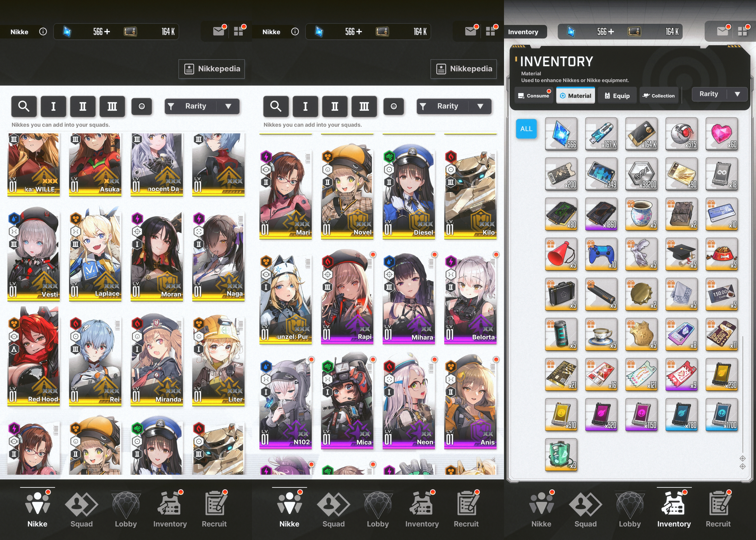Go to Squad tab in left bottom bar
Image resolution: width=756 pixels, height=540 pixels.
tap(82, 510)
